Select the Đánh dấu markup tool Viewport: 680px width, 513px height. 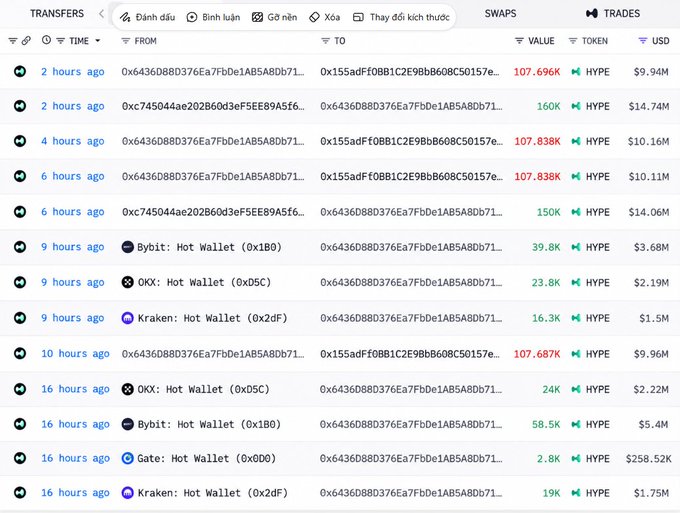[147, 17]
